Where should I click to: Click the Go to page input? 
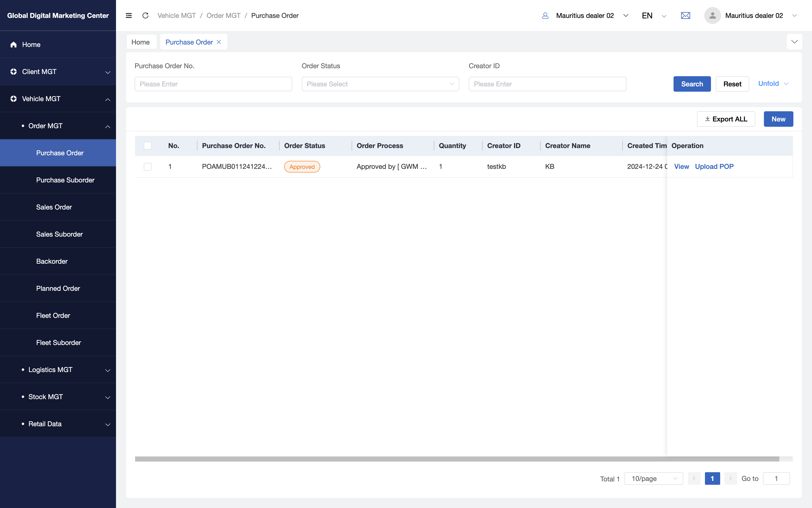[x=776, y=478]
